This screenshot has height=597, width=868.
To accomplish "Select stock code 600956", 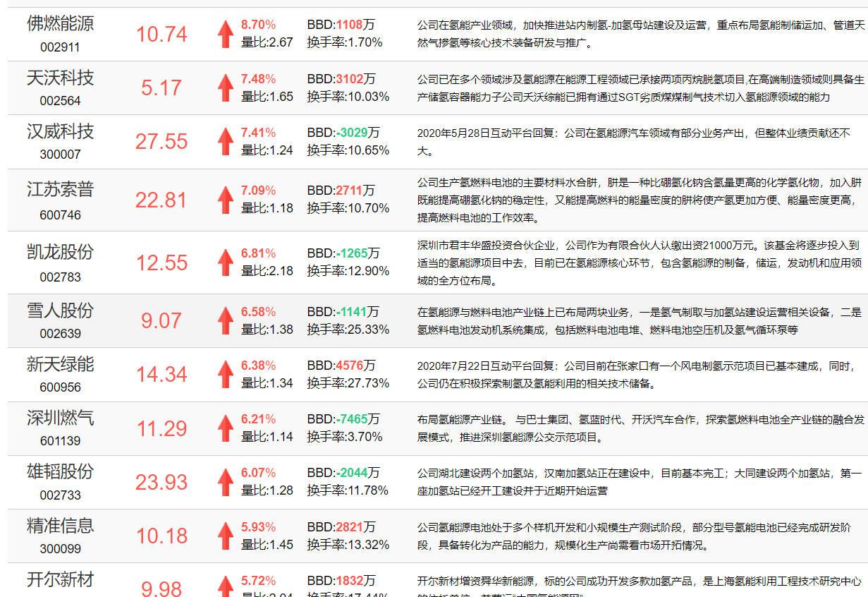I will (60, 387).
